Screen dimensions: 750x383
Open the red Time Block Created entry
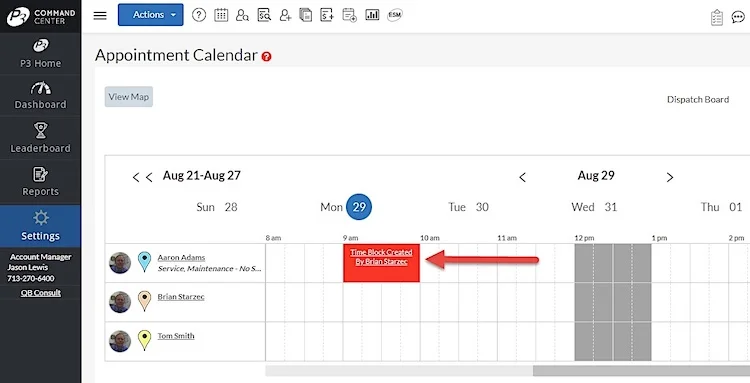(x=382, y=263)
